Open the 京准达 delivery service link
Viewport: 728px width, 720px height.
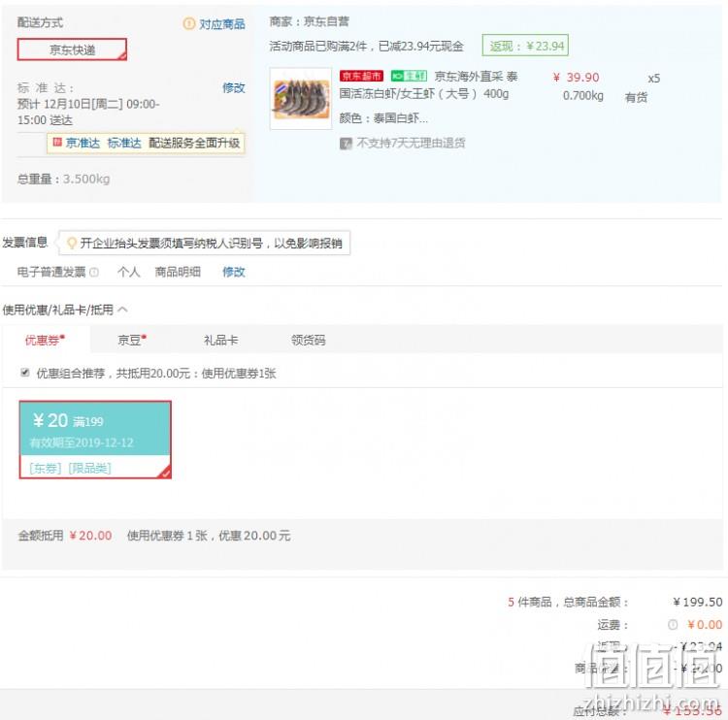coord(83,143)
